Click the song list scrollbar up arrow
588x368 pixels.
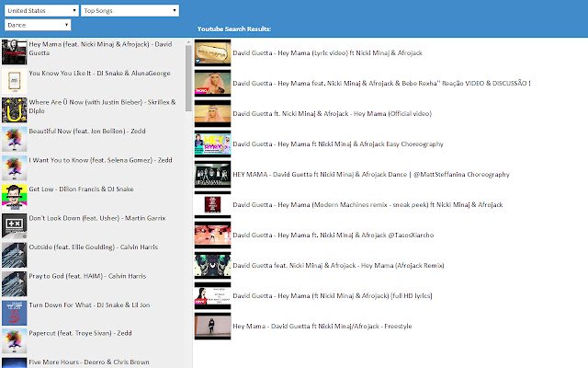tap(188, 42)
